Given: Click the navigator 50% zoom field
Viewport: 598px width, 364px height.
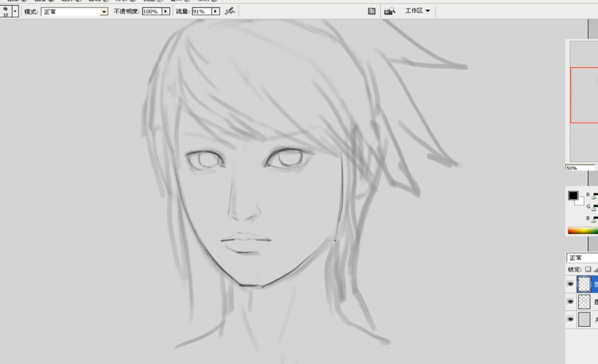Looking at the screenshot, I should tap(580, 168).
